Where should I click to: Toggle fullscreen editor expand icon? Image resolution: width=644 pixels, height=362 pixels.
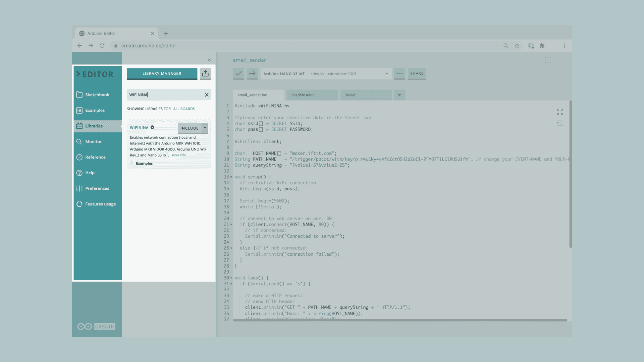coord(560,112)
